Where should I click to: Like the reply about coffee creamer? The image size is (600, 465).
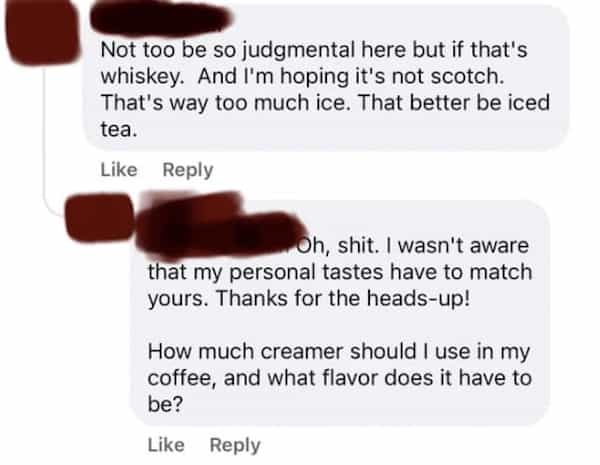point(166,445)
